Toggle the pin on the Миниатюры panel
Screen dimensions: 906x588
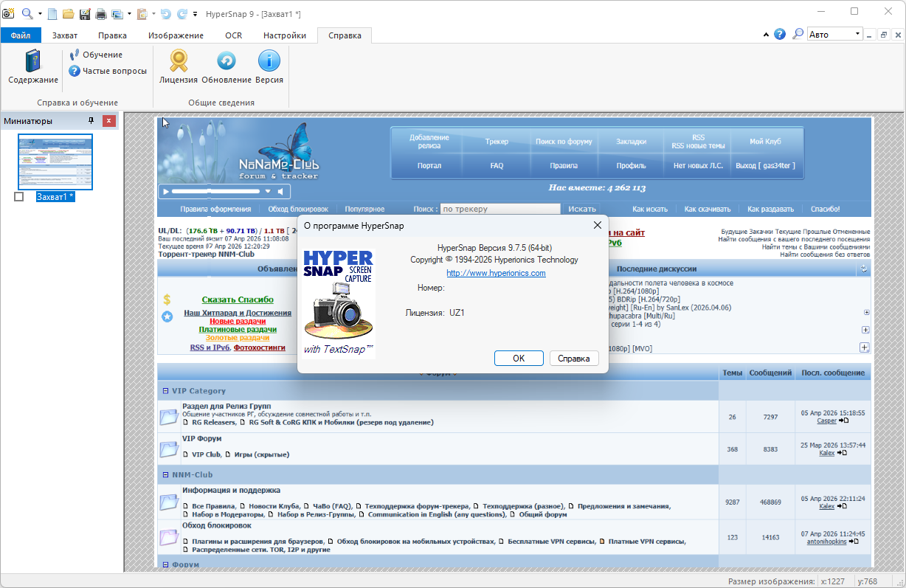91,120
